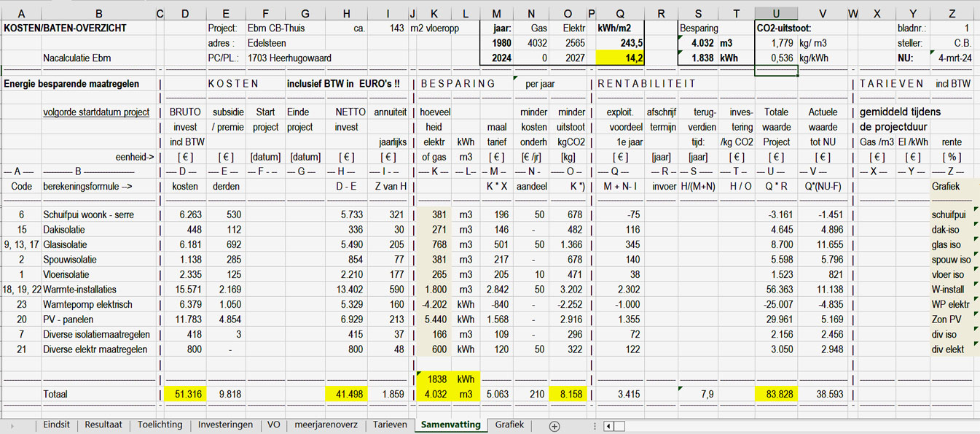
Task: Switch to the Grafiek sheet tab
Action: [509, 425]
